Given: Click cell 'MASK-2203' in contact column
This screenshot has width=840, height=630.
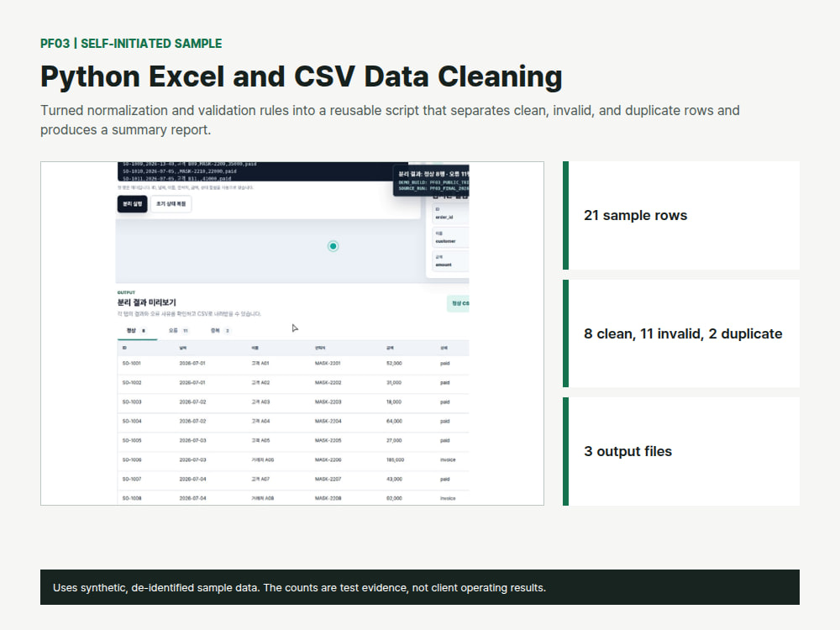Looking at the screenshot, I should click(x=328, y=402).
